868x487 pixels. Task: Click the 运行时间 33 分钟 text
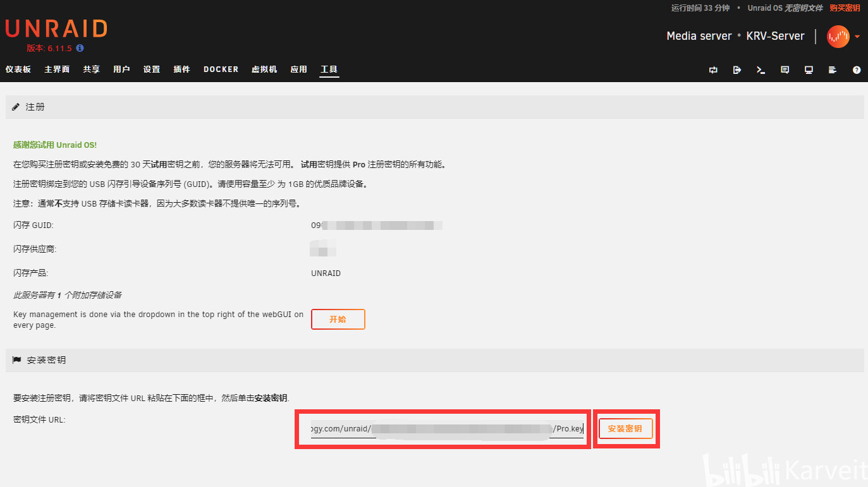point(700,8)
